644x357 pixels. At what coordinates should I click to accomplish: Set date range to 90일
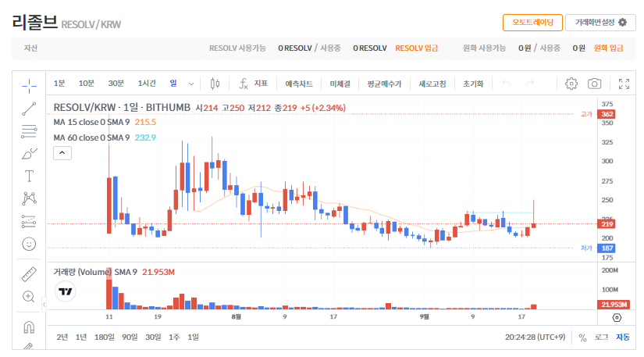point(130,337)
